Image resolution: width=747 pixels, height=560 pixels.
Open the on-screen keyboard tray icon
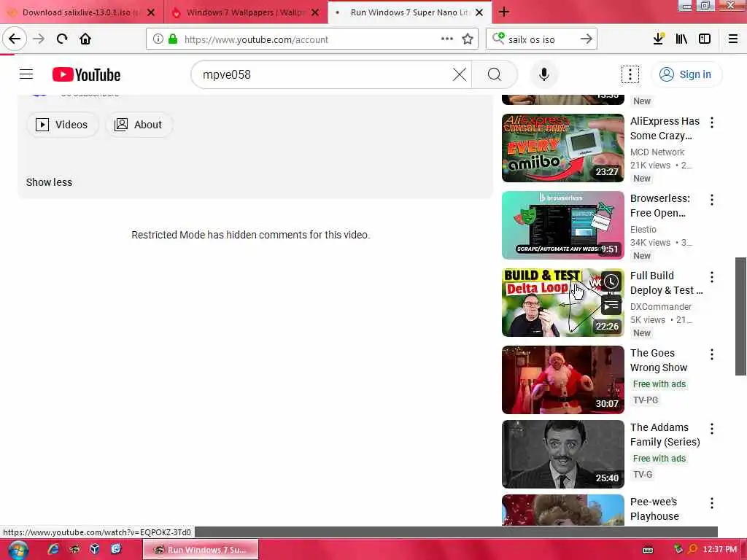(648, 550)
